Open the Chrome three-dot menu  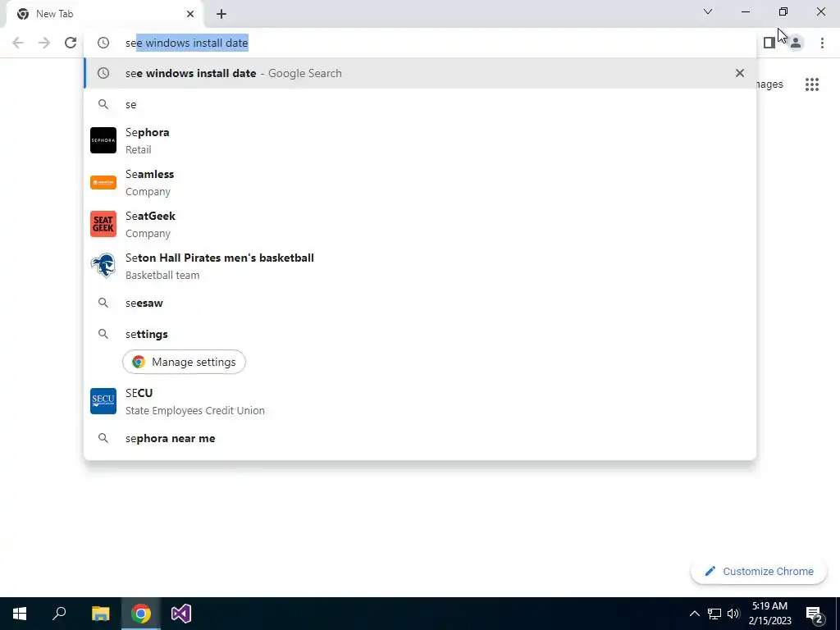[x=822, y=43]
